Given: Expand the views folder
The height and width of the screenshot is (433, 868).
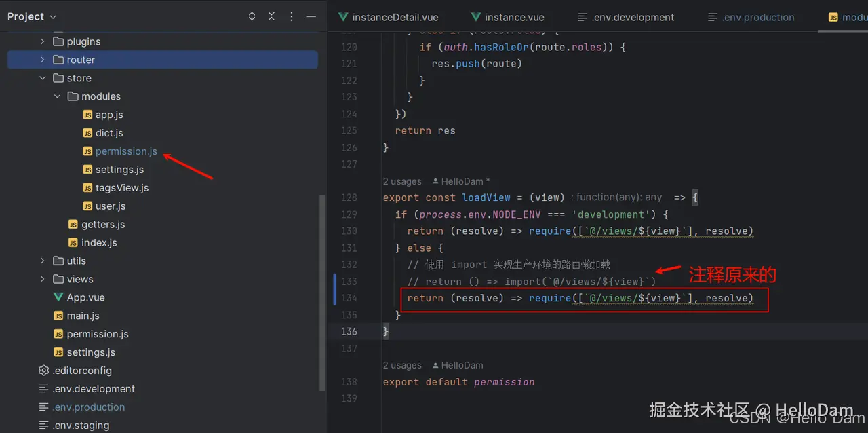Looking at the screenshot, I should point(42,279).
